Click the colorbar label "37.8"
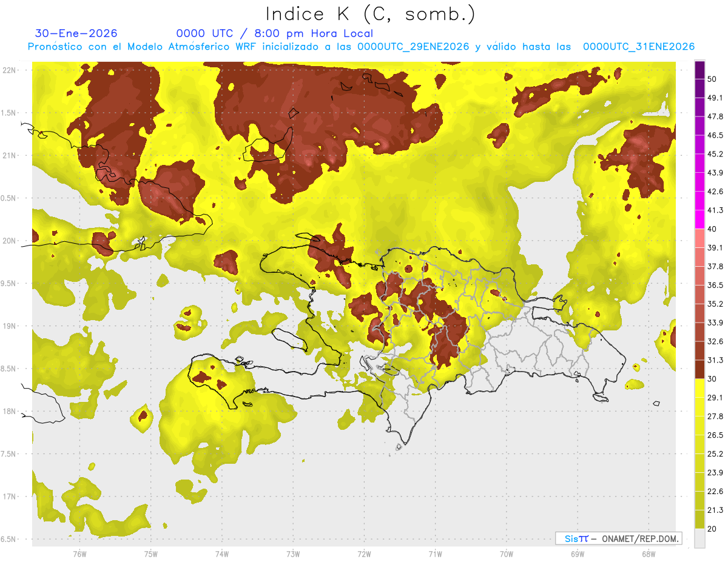Screen dimensions: 728x562 (715, 266)
